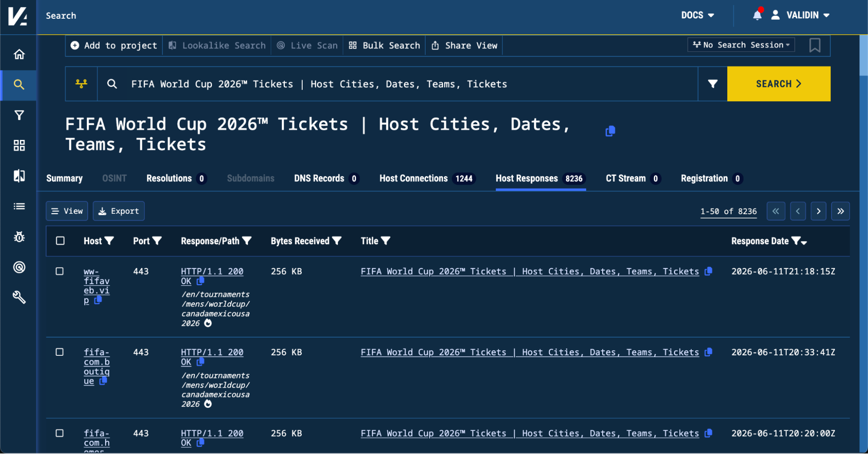Viewport: 868px width, 454px height.
Task: Open the lookalike compare sidebar icon
Action: [x=19, y=176]
